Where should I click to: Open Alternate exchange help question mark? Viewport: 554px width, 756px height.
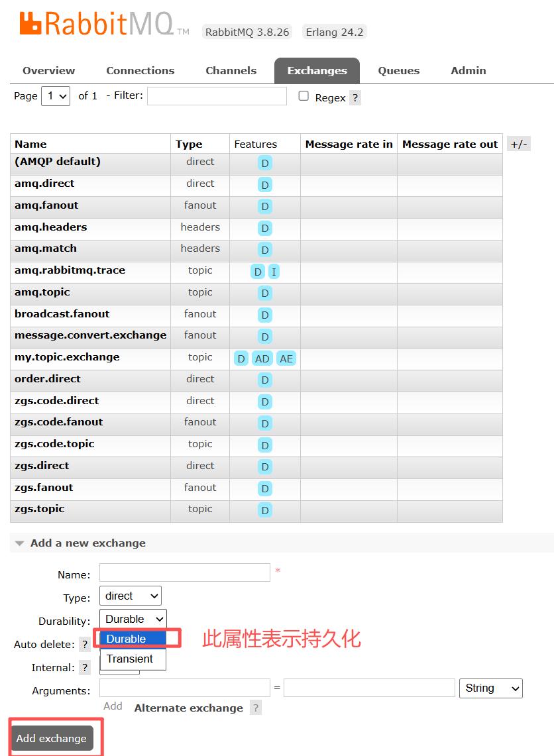click(x=256, y=708)
